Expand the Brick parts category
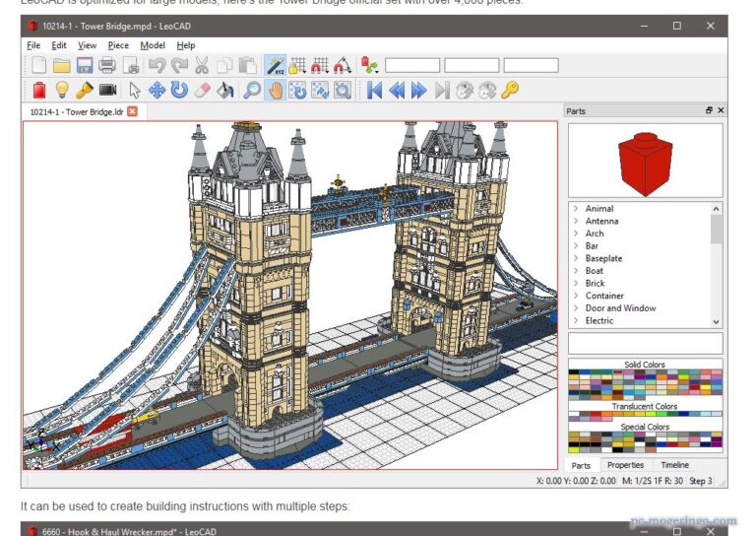 click(x=576, y=284)
